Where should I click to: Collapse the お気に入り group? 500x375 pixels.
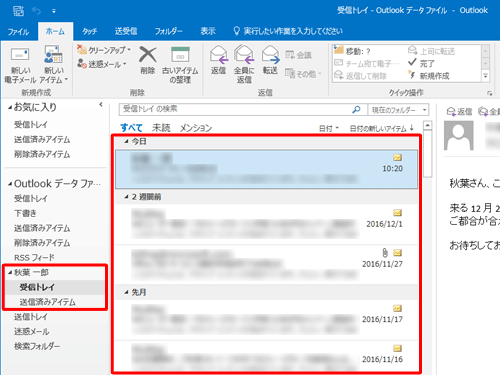(10, 107)
